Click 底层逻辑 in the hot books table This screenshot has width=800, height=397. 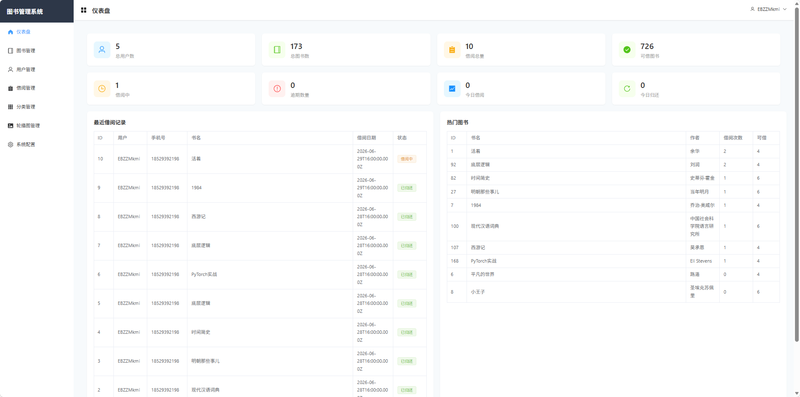[x=480, y=165]
